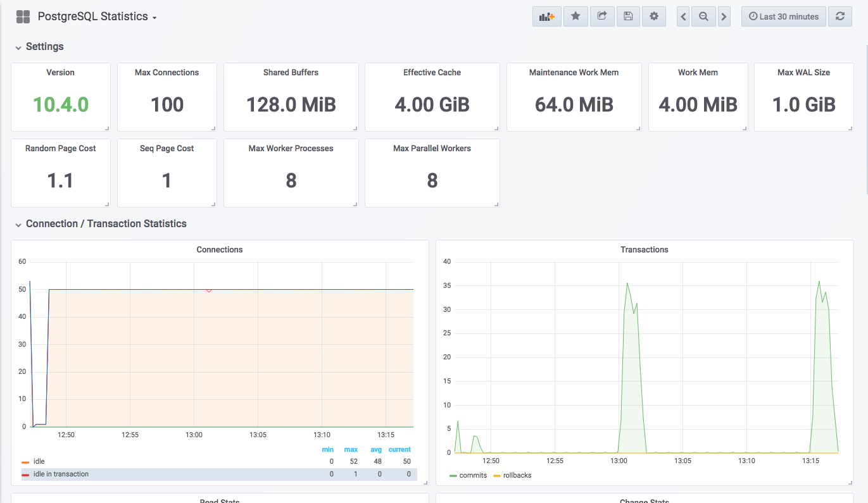
Task: Open the Effective Cache panel menu
Action: point(432,73)
